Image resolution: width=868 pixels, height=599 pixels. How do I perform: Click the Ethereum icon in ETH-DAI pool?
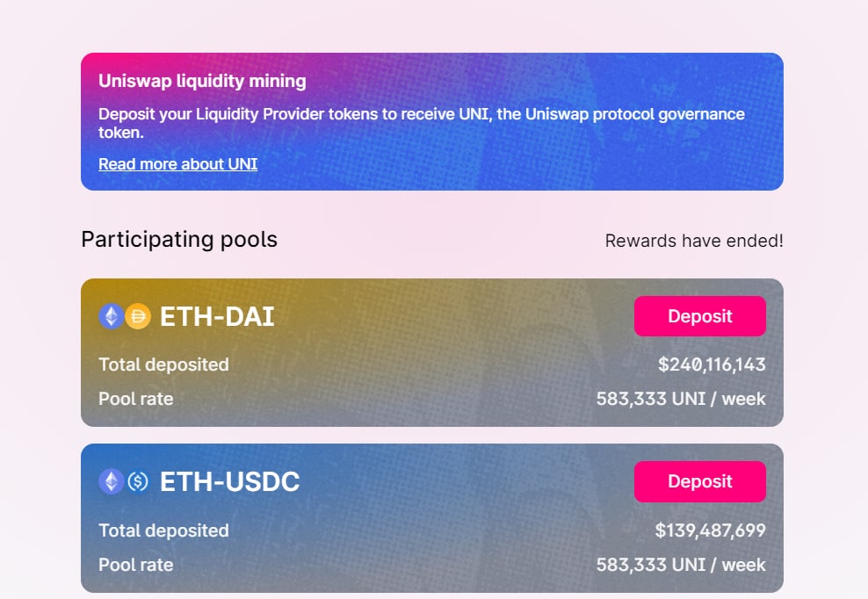[112, 317]
